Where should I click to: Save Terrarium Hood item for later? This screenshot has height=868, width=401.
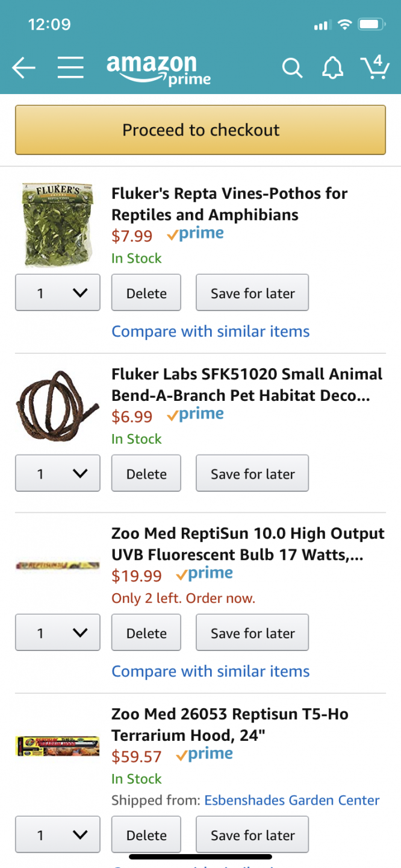(252, 835)
